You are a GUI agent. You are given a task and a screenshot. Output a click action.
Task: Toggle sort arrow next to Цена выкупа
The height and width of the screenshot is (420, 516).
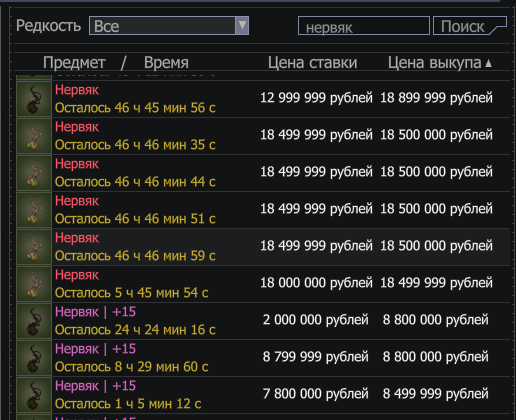488,63
